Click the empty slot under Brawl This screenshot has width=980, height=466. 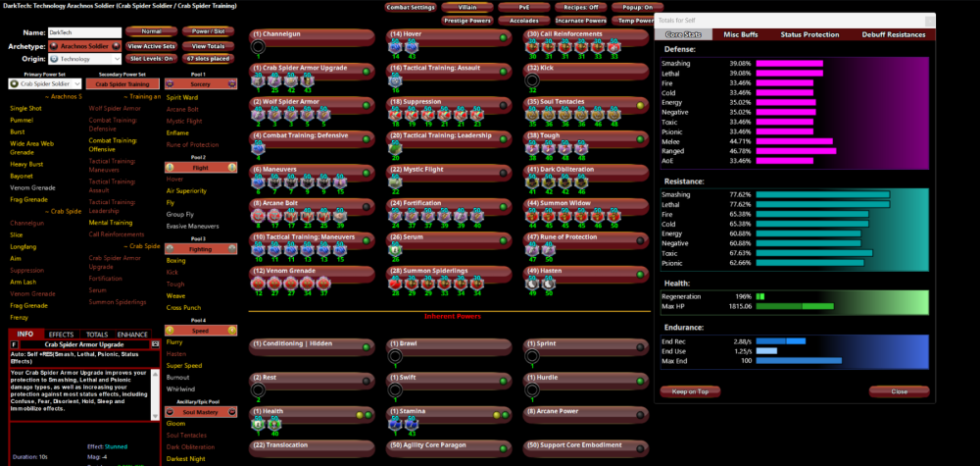(395, 356)
